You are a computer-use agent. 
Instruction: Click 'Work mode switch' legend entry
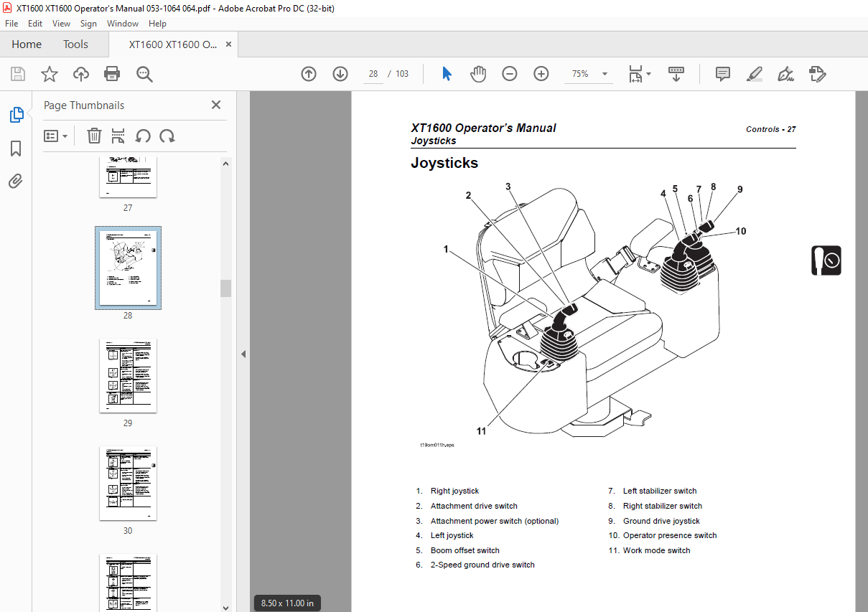coord(656,550)
